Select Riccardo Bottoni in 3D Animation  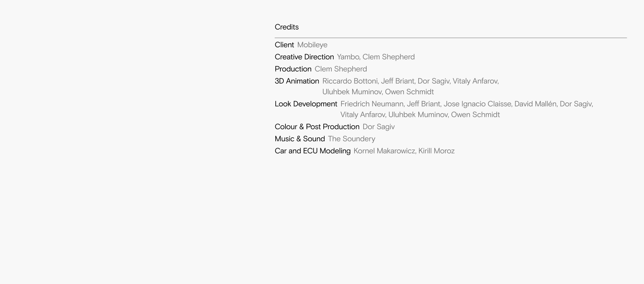click(350, 81)
